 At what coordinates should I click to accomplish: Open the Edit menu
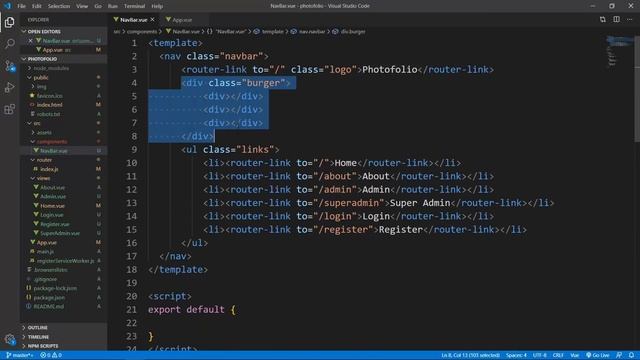[x=37, y=6]
